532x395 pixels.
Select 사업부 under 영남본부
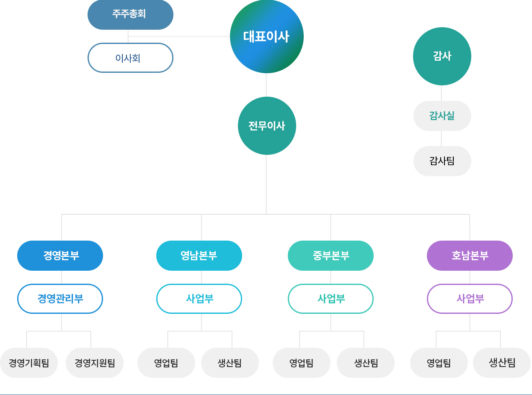point(199,299)
